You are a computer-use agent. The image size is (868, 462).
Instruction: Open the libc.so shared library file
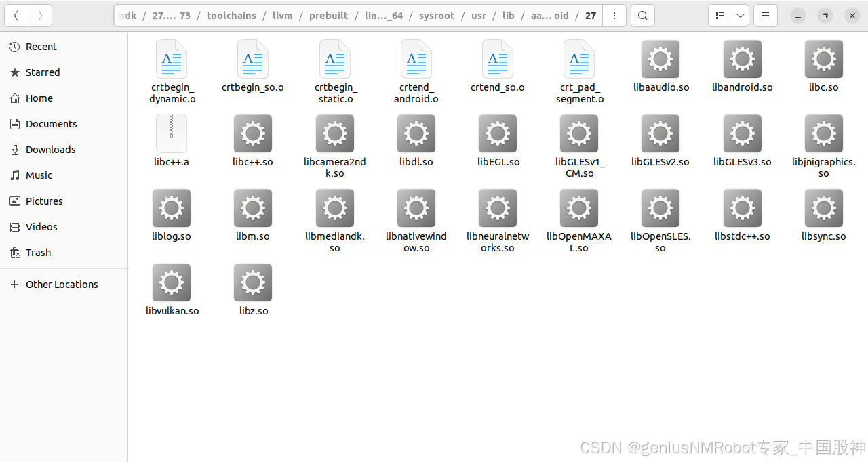(x=823, y=66)
